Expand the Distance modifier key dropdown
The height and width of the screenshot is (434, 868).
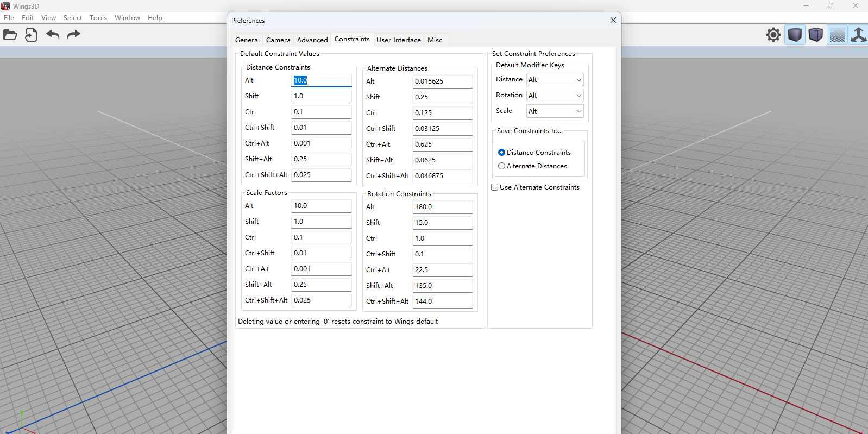pos(555,80)
